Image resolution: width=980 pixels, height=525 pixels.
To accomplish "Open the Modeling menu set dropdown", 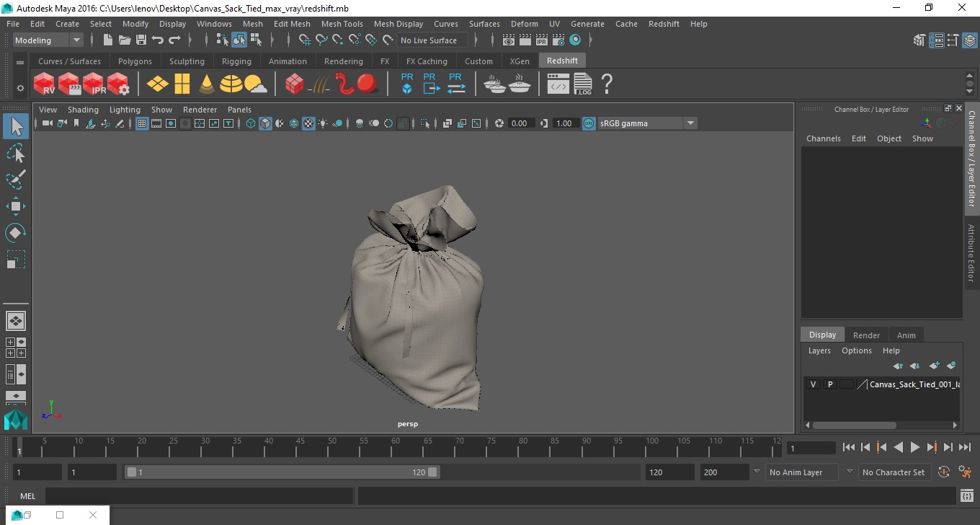I will (48, 40).
